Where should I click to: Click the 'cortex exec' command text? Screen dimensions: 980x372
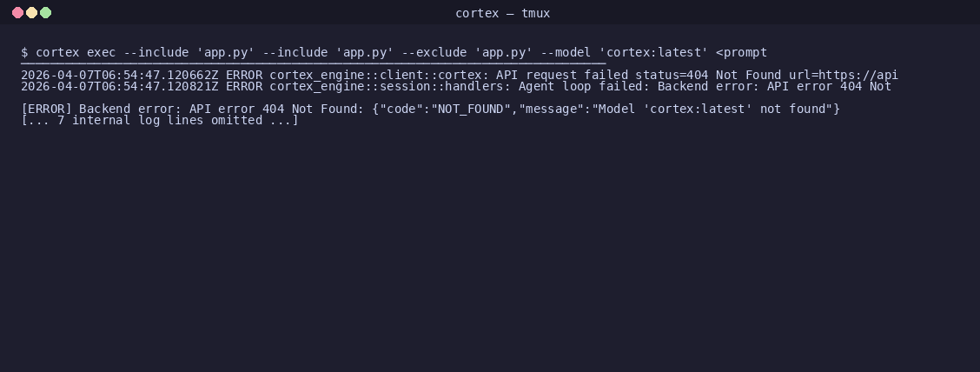pos(76,52)
